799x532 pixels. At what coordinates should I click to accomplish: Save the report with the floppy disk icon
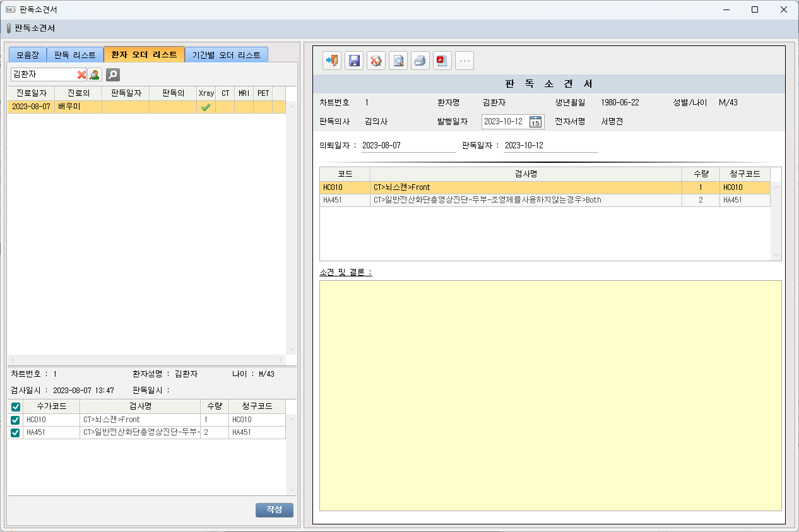(x=354, y=61)
